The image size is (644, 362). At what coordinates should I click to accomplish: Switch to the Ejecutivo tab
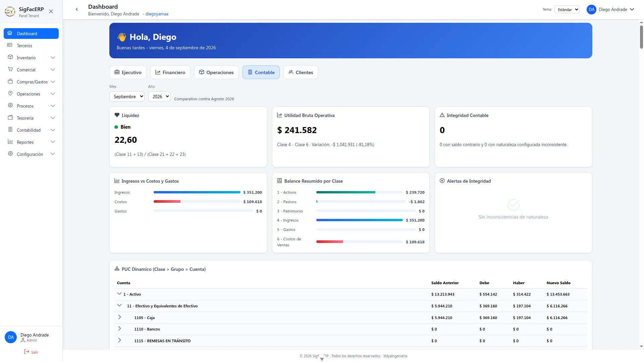tap(128, 72)
